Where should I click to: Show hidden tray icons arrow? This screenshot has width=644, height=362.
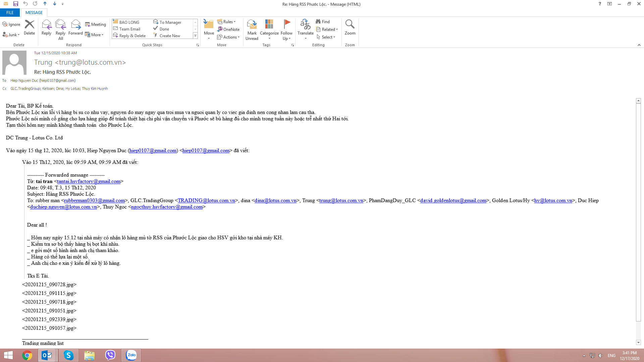tap(584, 356)
